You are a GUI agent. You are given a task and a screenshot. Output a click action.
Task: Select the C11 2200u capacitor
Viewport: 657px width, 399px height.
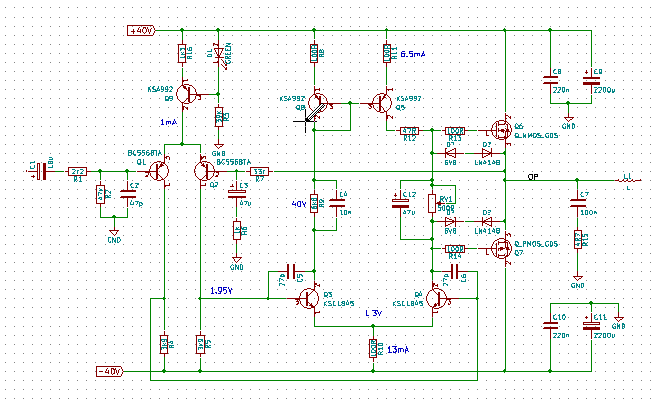coord(591,326)
